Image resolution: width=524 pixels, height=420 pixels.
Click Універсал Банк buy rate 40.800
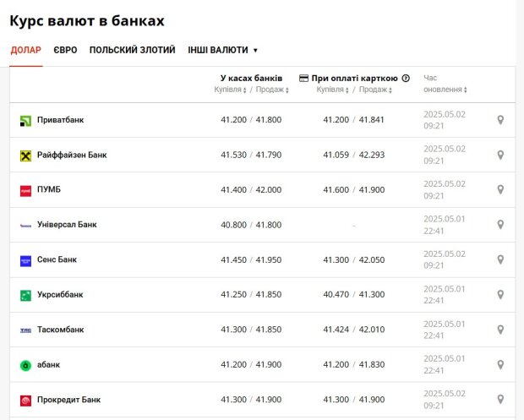[x=233, y=225]
